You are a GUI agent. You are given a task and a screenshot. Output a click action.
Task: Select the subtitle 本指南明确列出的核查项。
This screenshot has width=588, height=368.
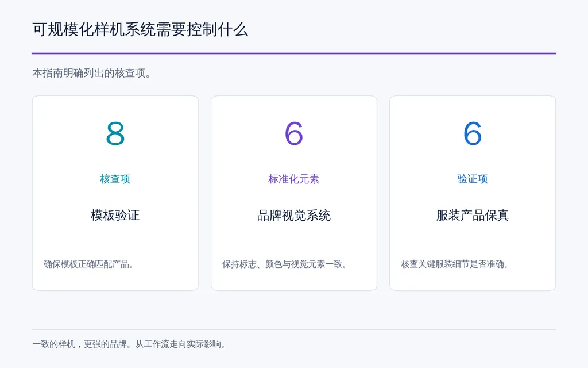[x=92, y=73]
